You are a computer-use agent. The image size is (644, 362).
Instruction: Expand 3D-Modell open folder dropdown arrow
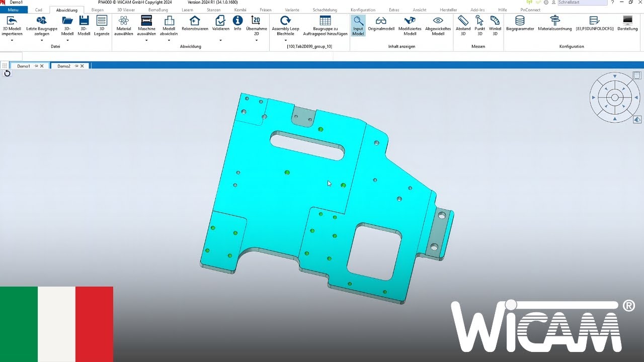click(x=67, y=40)
